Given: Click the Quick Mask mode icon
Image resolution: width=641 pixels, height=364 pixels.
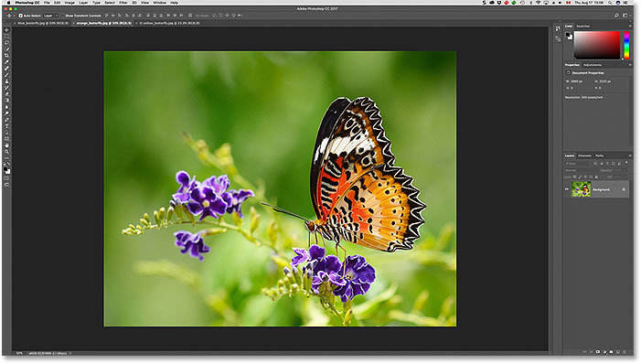Looking at the screenshot, I should tap(6, 178).
